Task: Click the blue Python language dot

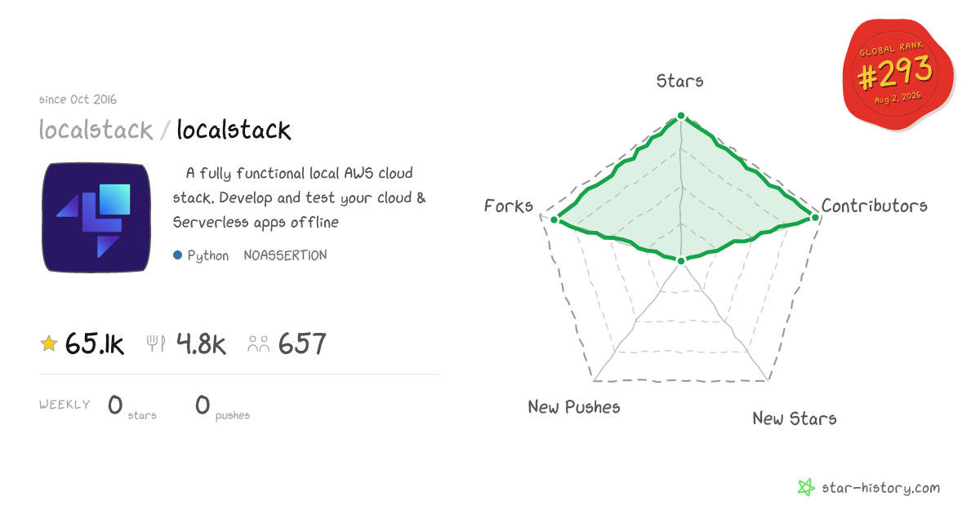Action: click(x=177, y=255)
